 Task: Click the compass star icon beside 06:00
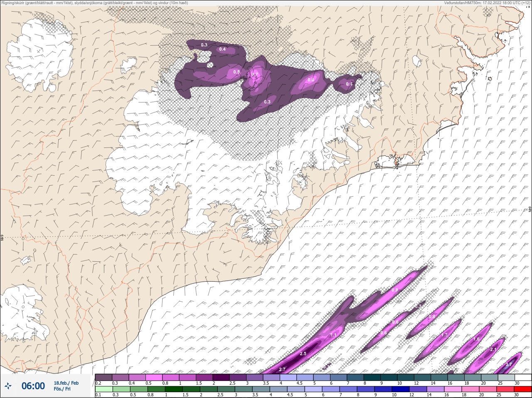[x=8, y=386]
